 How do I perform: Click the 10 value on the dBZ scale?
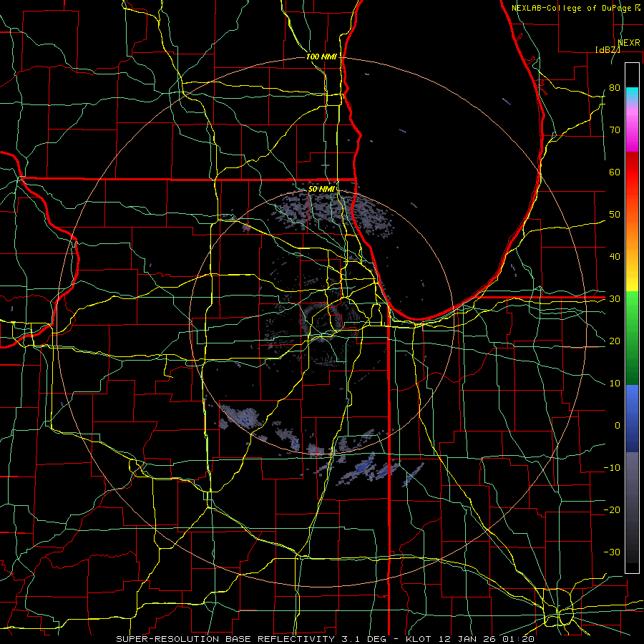615,384
